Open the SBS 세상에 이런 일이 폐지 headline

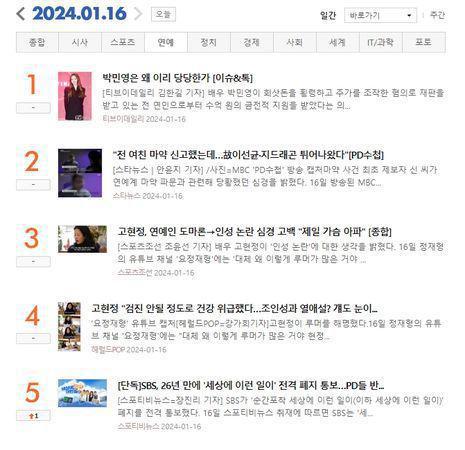251,385
